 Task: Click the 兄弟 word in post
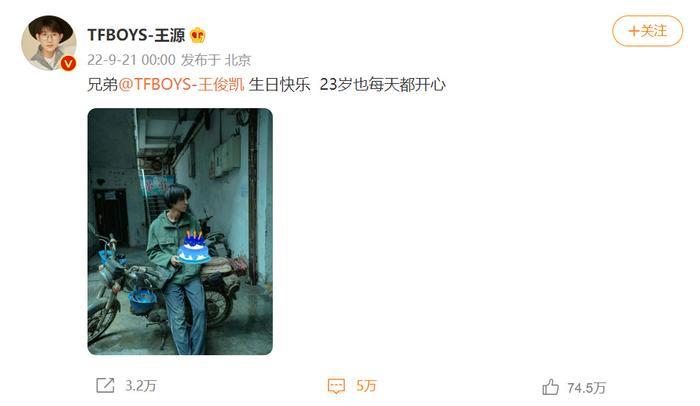pos(102,84)
